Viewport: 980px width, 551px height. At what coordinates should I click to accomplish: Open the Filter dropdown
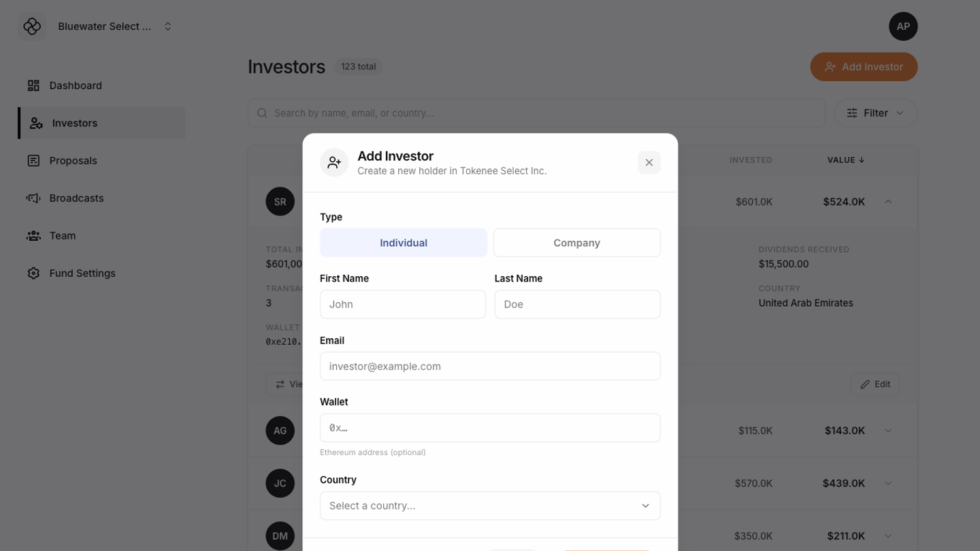tap(875, 113)
